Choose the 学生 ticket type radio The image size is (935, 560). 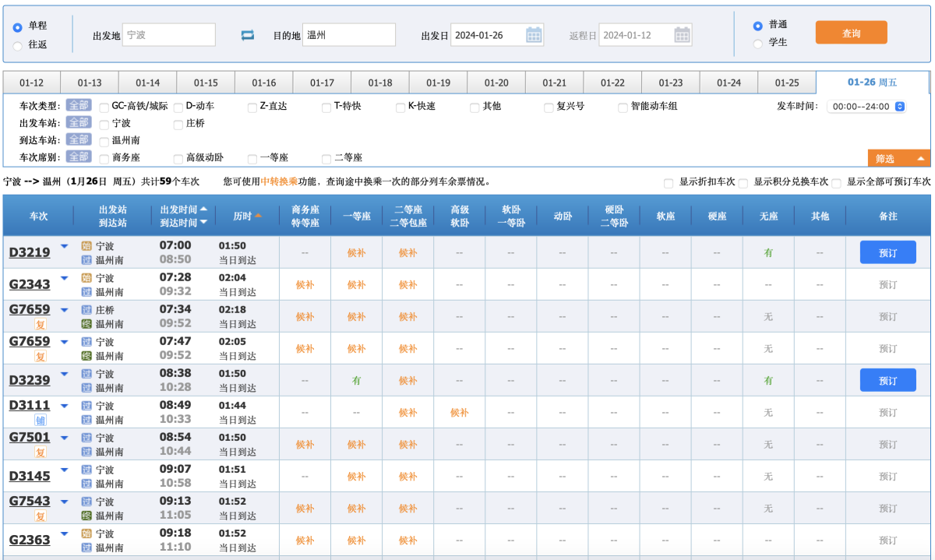757,44
